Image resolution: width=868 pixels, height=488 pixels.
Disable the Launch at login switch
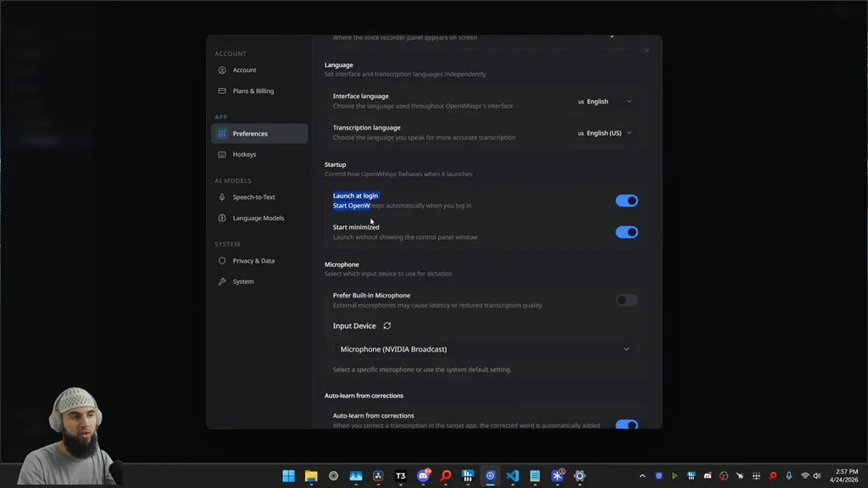[x=626, y=201]
